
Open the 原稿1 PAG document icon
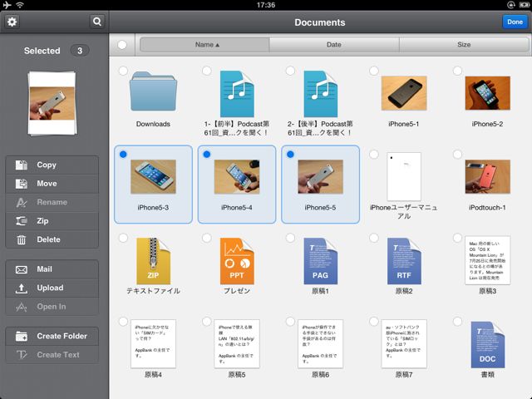321,261
